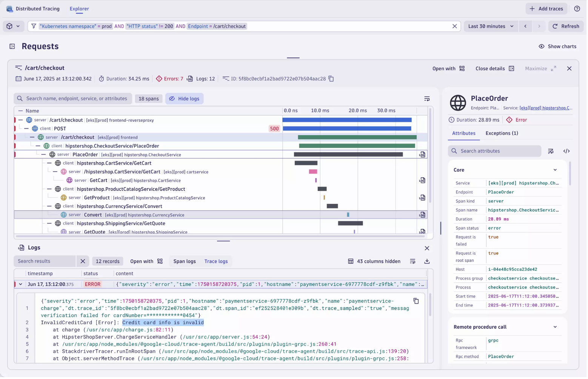Click the ERROR status cell

[x=93, y=285]
